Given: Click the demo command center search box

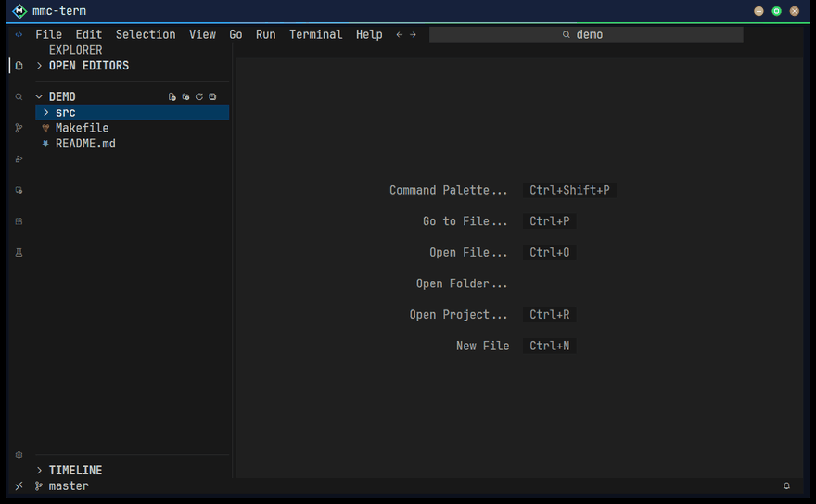Looking at the screenshot, I should point(586,35).
